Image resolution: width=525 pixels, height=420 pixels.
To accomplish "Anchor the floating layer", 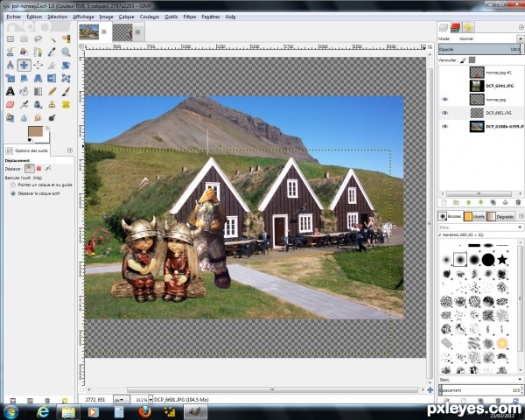I will pyautogui.click(x=506, y=203).
